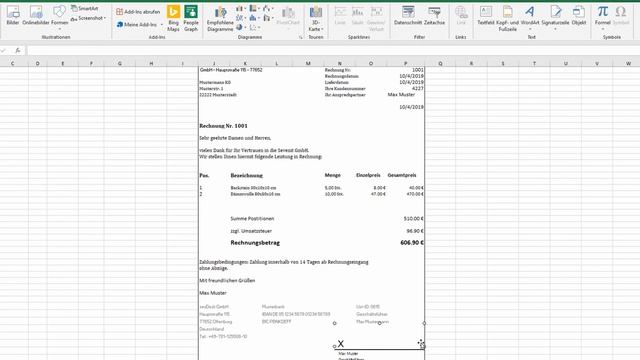640x360 pixels.
Task: Click 'Mit freundlichen Grüßen' text
Action: [227, 281]
